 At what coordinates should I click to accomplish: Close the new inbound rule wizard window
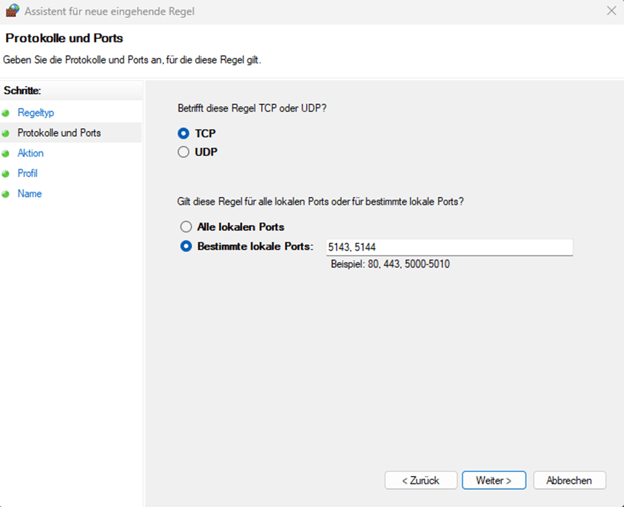point(611,11)
